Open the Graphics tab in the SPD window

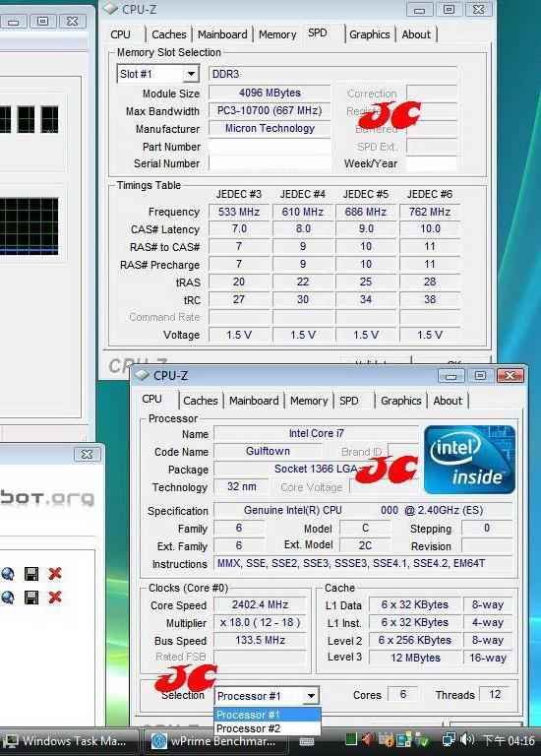pyautogui.click(x=370, y=34)
